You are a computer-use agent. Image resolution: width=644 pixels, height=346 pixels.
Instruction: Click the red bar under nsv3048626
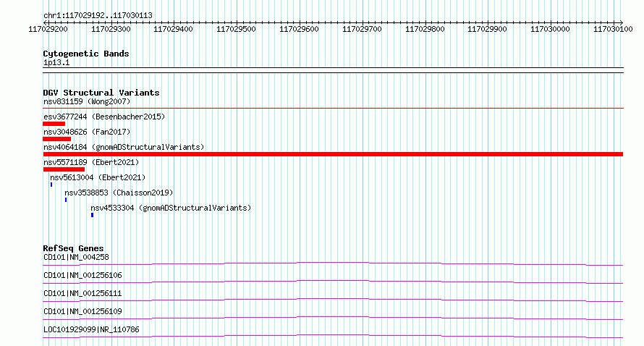[x=57, y=139]
